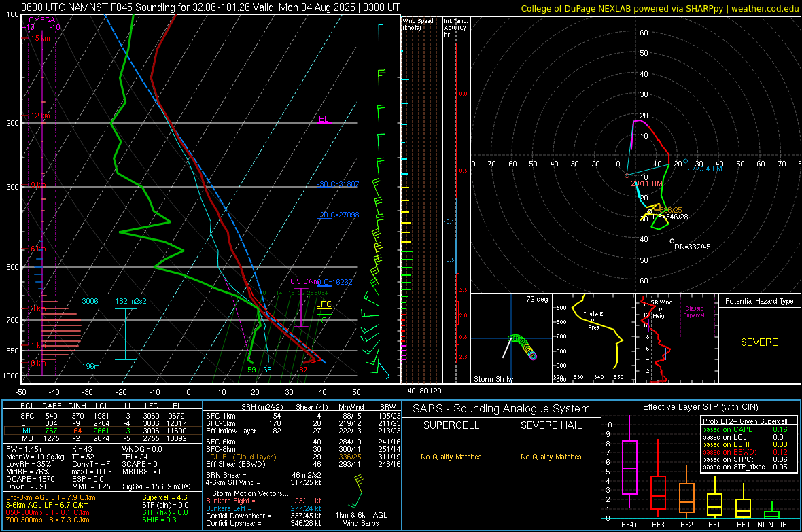Click the -20 C=27098' level label
The width and height of the screenshot is (802, 532).
pos(338,215)
